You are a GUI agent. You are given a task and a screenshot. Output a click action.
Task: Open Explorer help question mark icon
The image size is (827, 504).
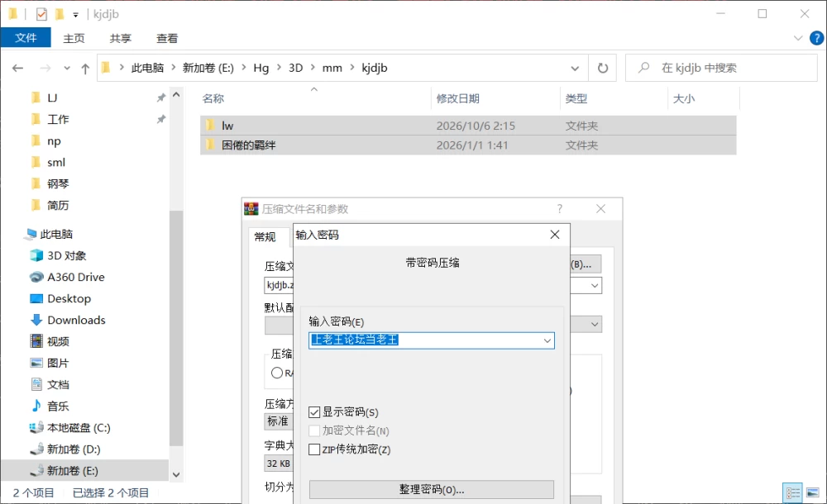[816, 38]
